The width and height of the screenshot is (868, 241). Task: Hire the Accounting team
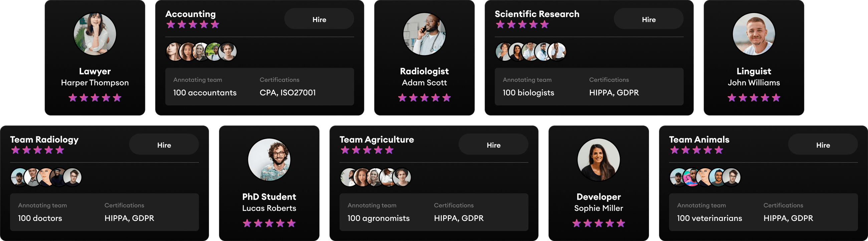coord(319,19)
